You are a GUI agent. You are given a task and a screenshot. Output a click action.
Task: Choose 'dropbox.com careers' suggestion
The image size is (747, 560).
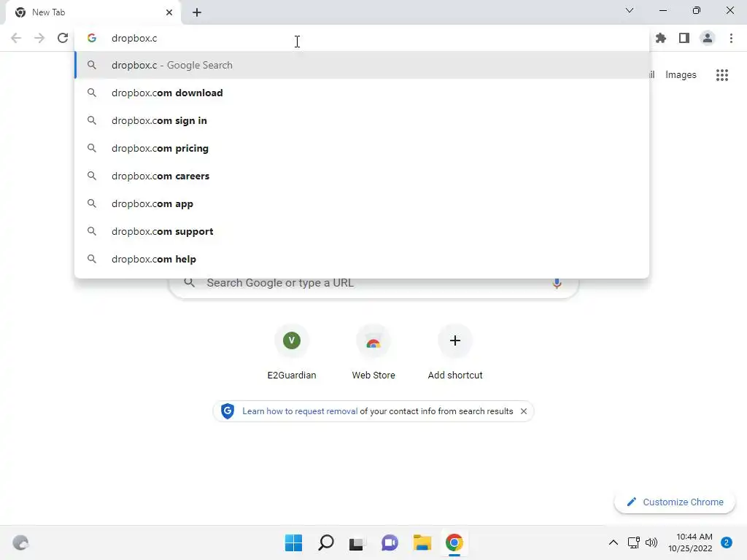(x=362, y=176)
